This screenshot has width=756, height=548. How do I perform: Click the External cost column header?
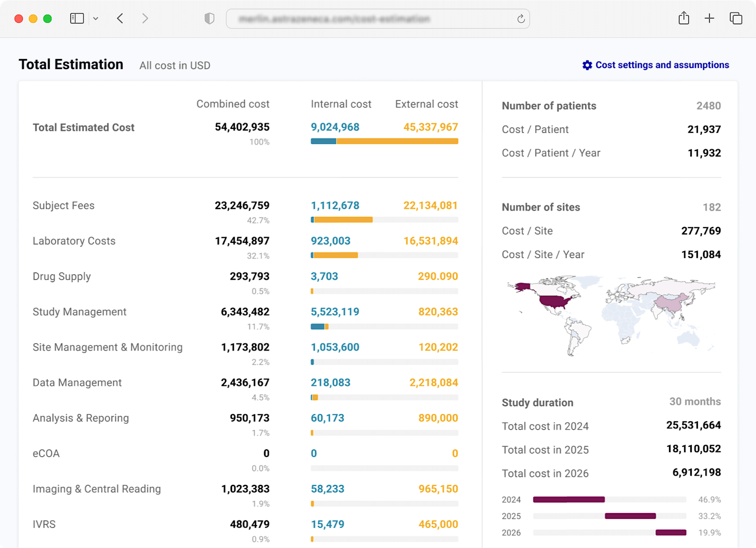pyautogui.click(x=426, y=104)
